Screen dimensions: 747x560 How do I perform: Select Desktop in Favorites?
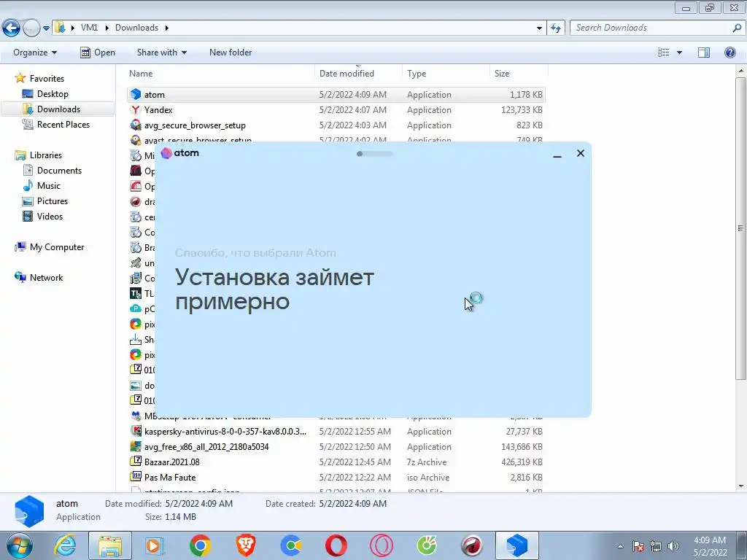click(53, 94)
